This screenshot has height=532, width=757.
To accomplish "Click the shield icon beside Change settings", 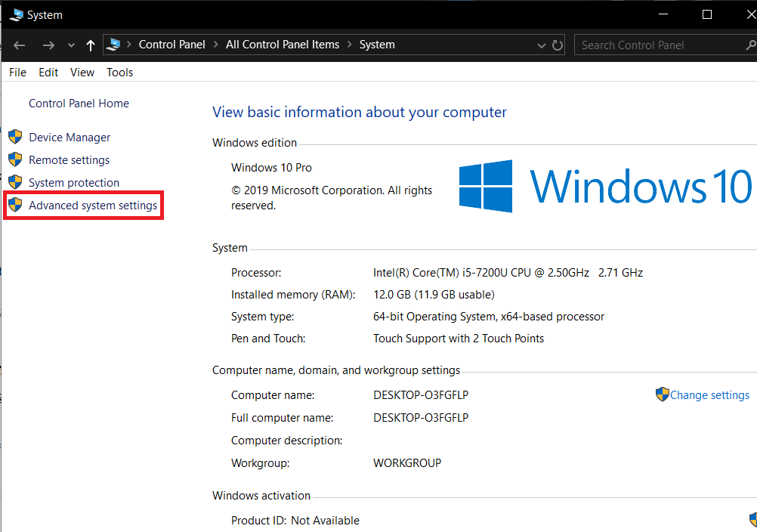I will 662,394.
